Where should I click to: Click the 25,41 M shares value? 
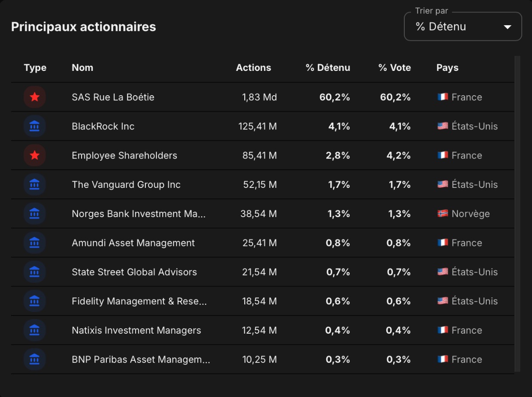259,243
